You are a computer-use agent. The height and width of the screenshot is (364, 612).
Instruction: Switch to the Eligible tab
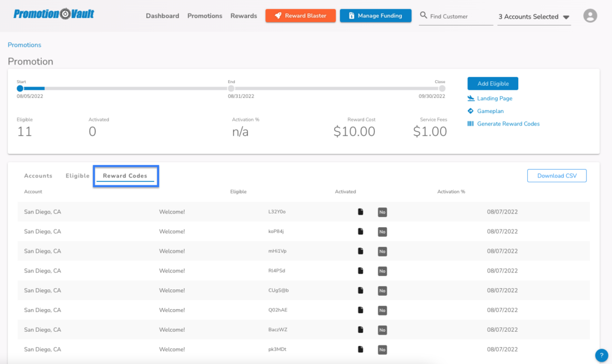(x=77, y=176)
